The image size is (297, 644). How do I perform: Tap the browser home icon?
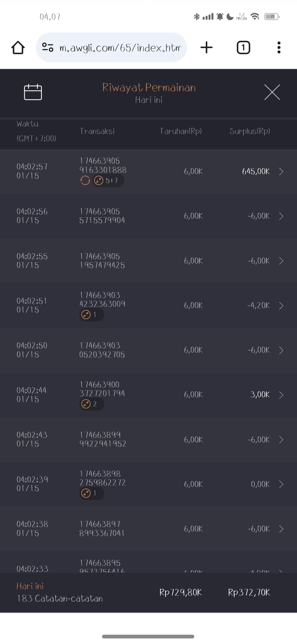[x=18, y=48]
